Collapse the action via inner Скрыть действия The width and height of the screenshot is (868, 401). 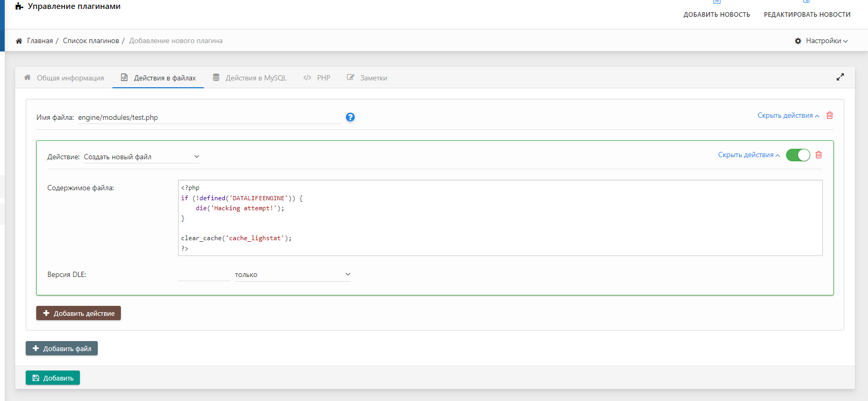749,155
